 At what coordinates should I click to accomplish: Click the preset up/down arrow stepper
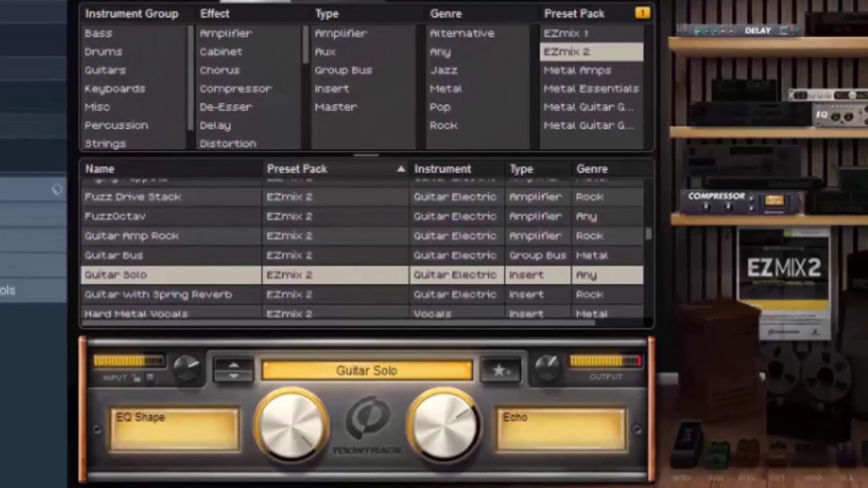(x=233, y=370)
